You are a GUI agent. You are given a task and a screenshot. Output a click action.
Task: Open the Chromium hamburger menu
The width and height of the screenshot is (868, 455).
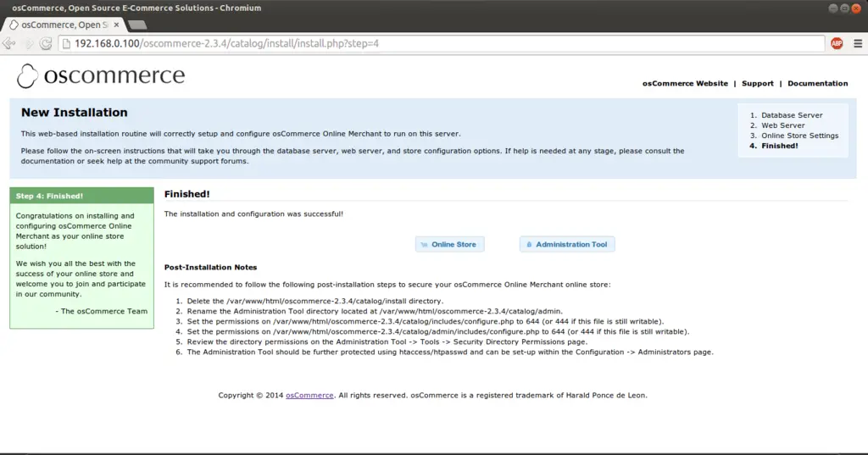pos(858,43)
